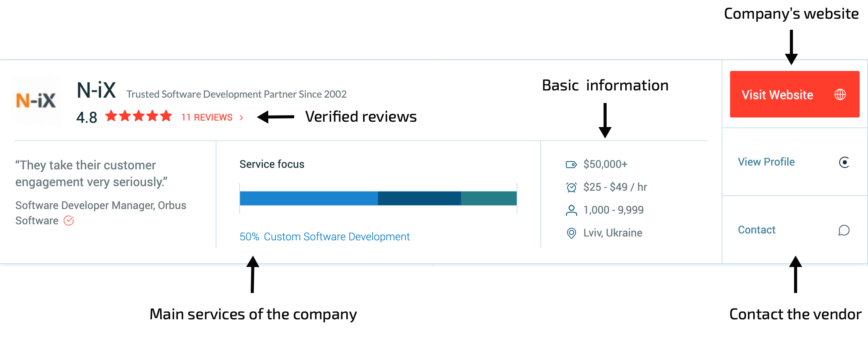
Task: Click the location pin icon beside Lviv
Action: tap(571, 233)
